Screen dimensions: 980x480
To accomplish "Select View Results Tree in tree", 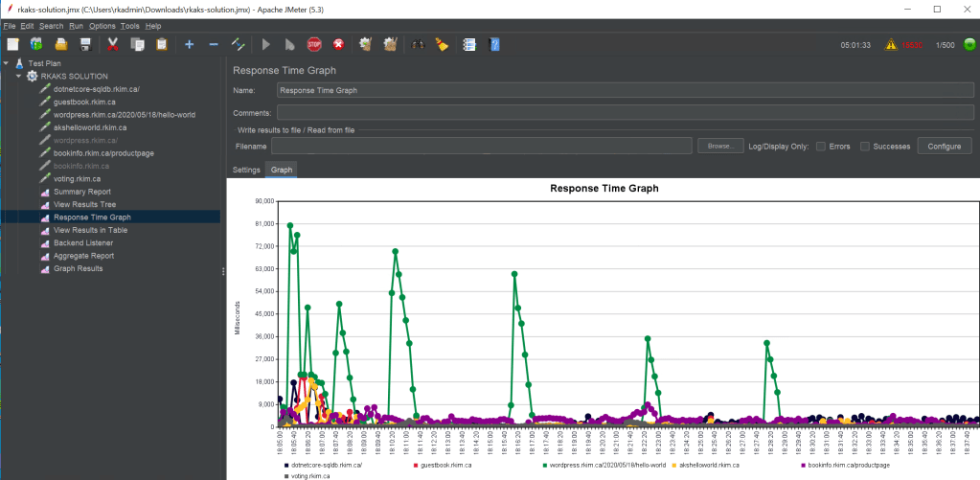I will click(x=84, y=204).
